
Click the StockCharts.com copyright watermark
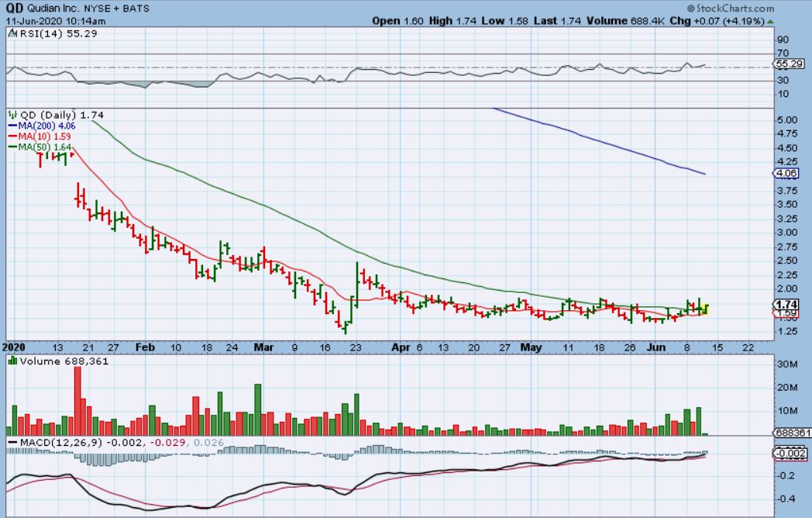741,9
